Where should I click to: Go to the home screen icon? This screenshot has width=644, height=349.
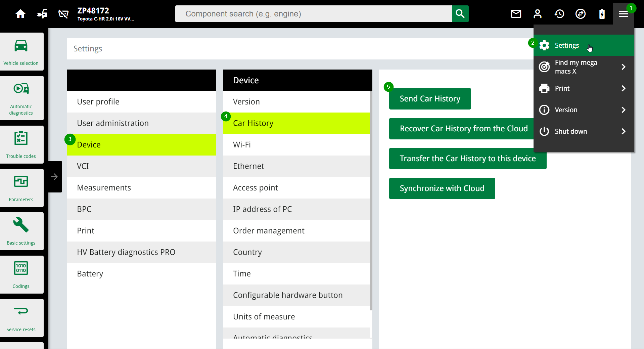coord(20,14)
